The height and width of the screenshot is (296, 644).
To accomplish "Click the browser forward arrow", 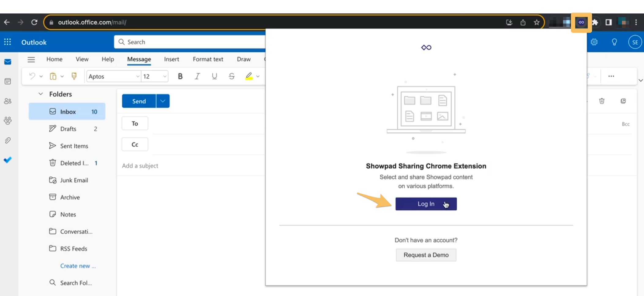I will pos(21,22).
